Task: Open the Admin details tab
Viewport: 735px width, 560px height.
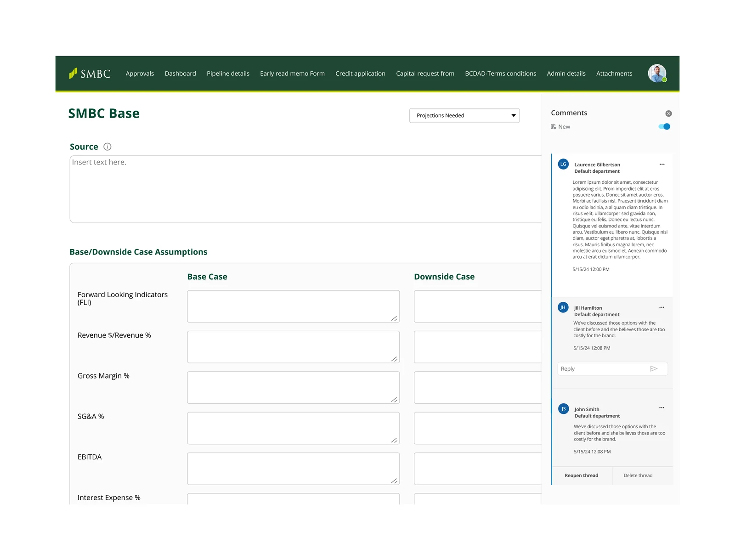Action: pos(566,74)
